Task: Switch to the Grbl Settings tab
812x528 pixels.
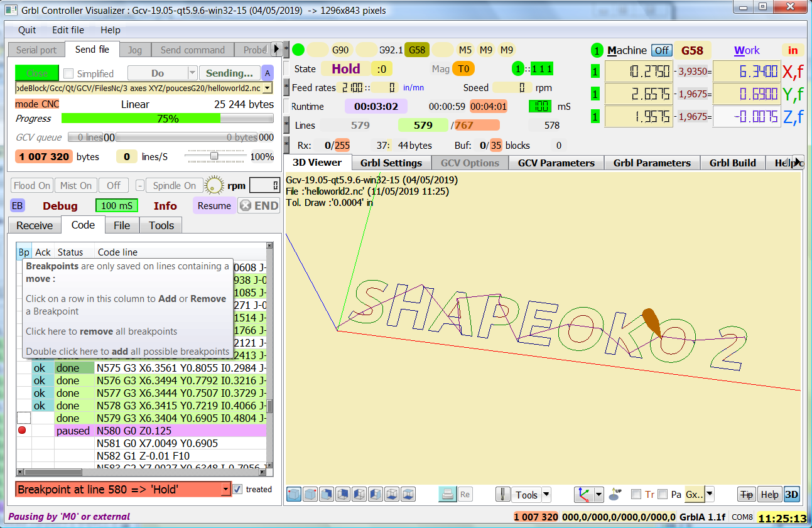Action: (x=391, y=163)
